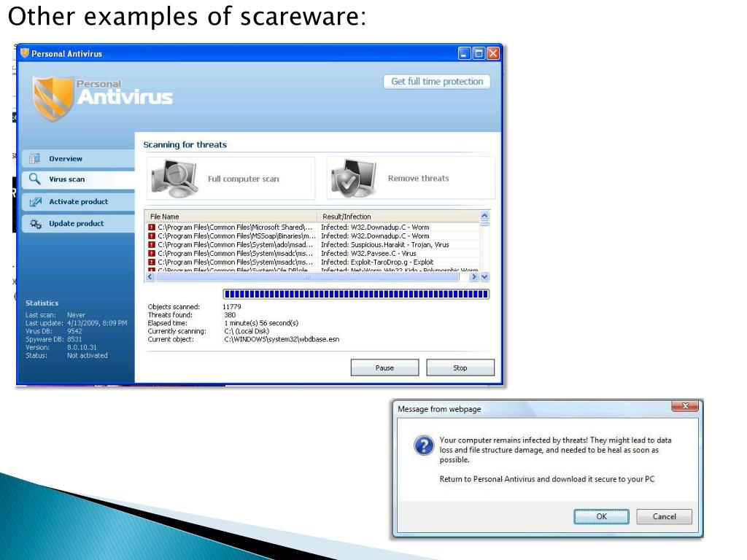Close the Message from webpage dialog
Screen dimensions: 747x560
point(685,405)
